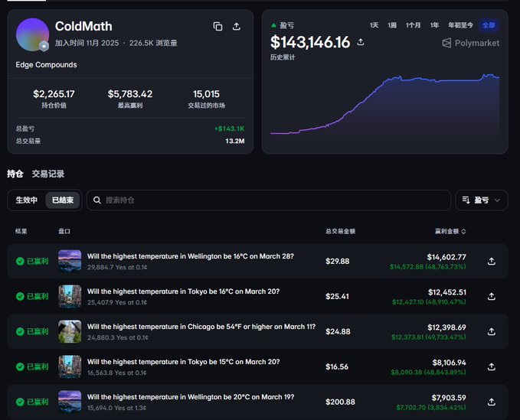Click the $14,602.77 winnings amount
520x420 pixels.
click(x=446, y=257)
